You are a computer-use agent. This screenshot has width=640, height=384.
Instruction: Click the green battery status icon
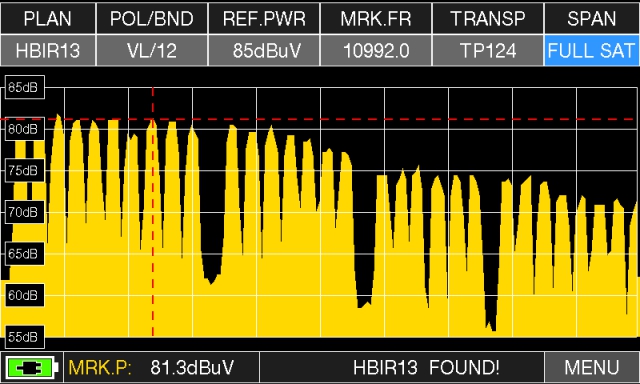pos(31,368)
